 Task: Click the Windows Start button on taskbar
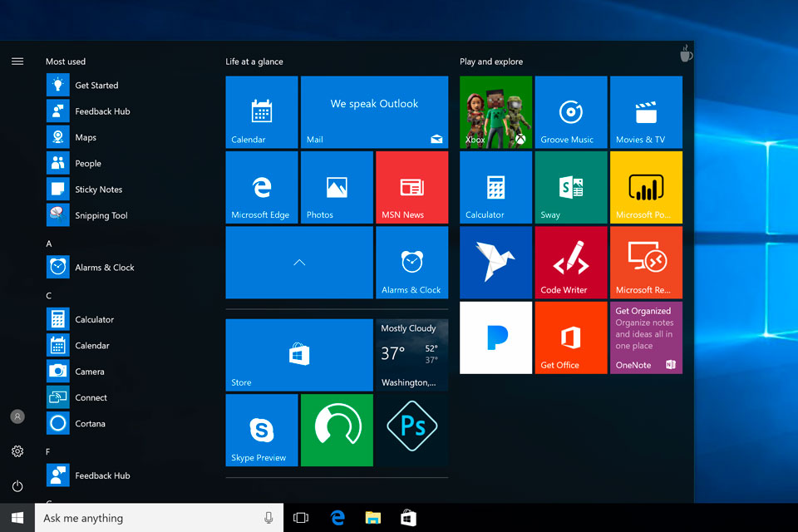click(x=17, y=518)
